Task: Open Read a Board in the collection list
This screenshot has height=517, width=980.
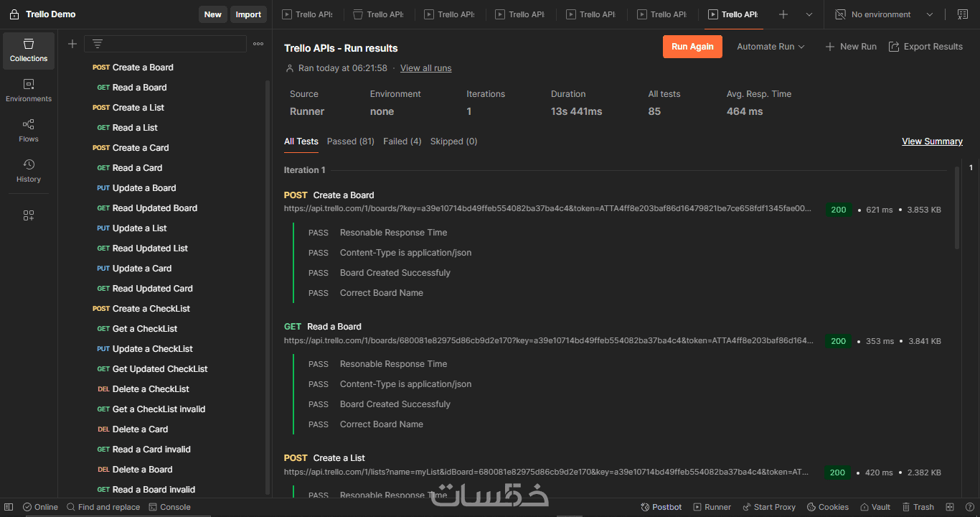Action: pyautogui.click(x=139, y=88)
